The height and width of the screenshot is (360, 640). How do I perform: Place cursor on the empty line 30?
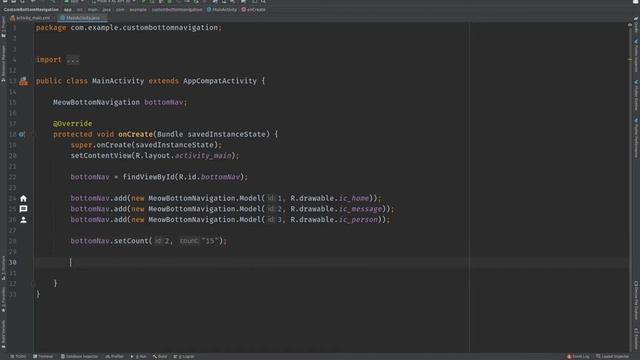(x=331, y=262)
